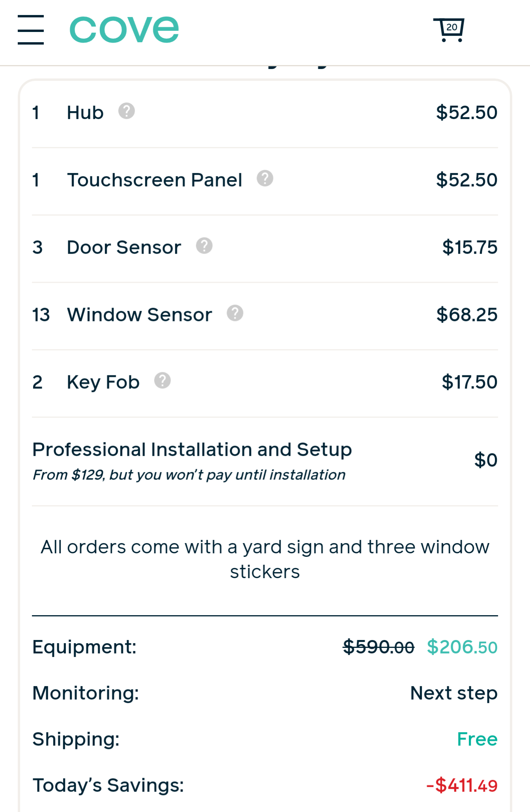Screen dimensions: 530x812
Task: Click Professional Installation and Setup heading
Action: click(x=192, y=450)
